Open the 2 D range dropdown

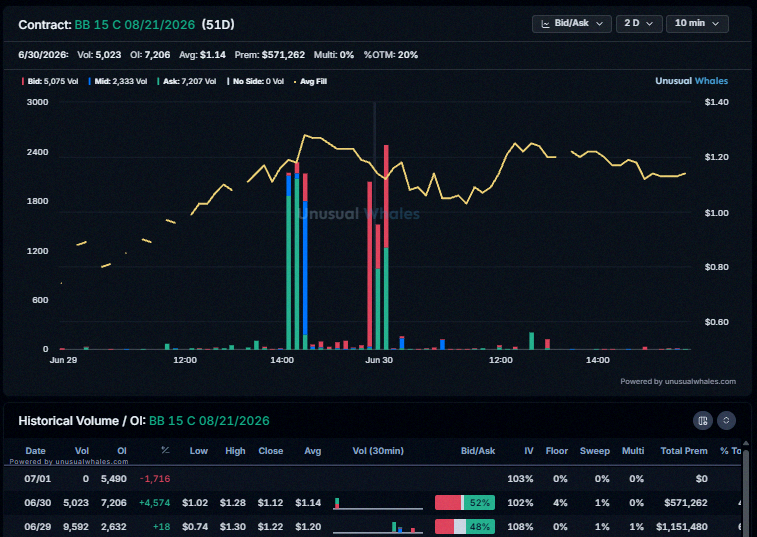tap(639, 24)
